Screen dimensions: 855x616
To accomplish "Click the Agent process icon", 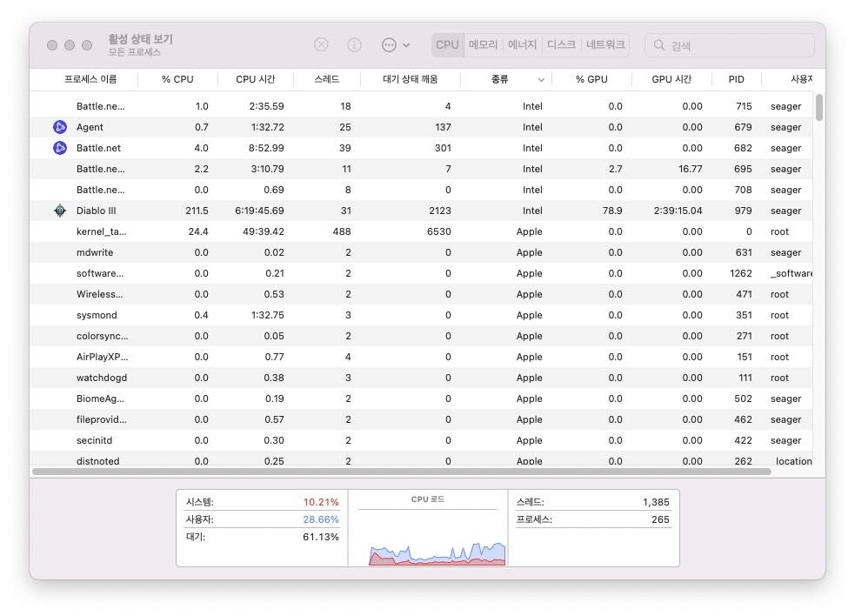I will 60,127.
